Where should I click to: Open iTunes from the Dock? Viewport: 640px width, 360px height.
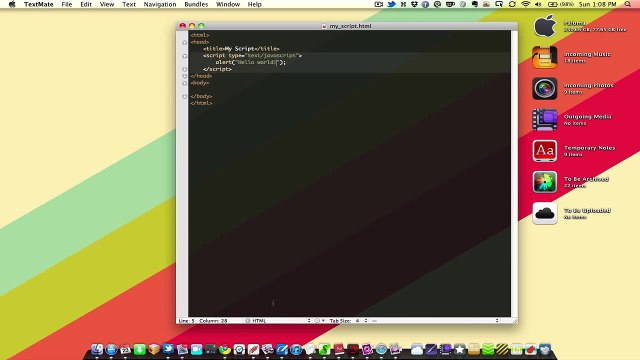click(296, 350)
